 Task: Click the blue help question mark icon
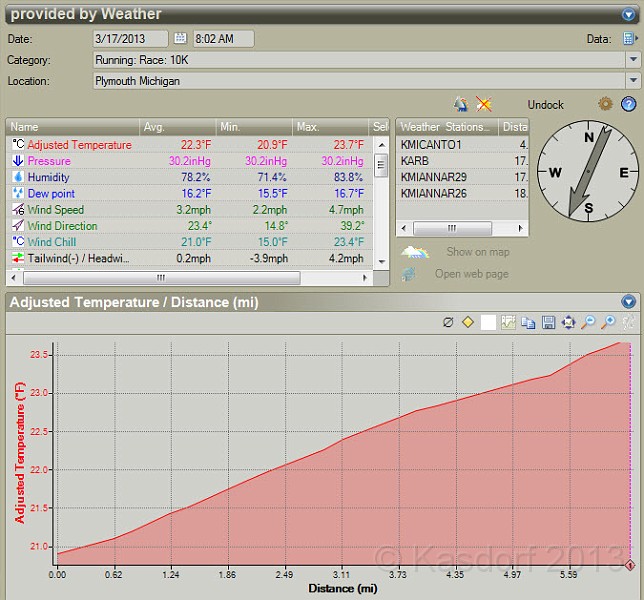coord(628,104)
